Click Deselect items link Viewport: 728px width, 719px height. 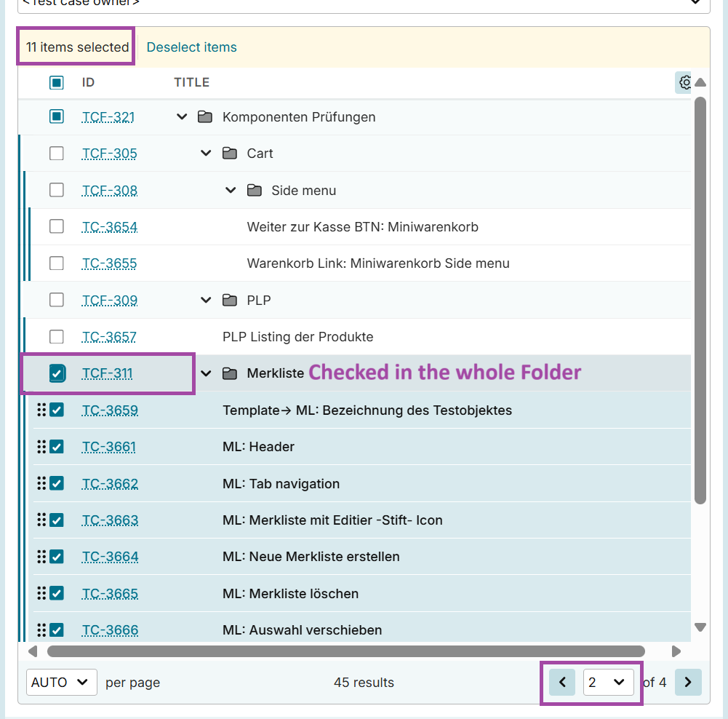click(191, 47)
